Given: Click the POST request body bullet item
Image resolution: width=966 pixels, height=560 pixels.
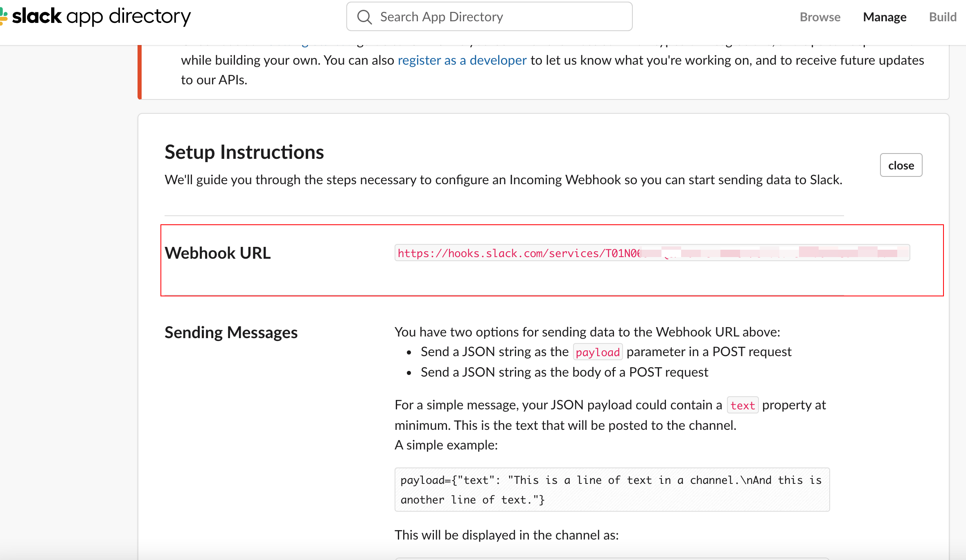Looking at the screenshot, I should click(x=564, y=372).
